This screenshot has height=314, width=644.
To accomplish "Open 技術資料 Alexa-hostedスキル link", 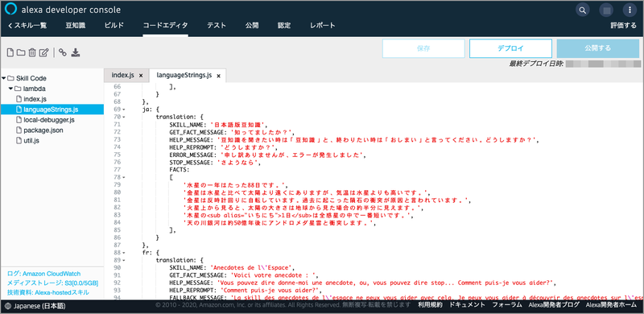I will click(x=47, y=292).
